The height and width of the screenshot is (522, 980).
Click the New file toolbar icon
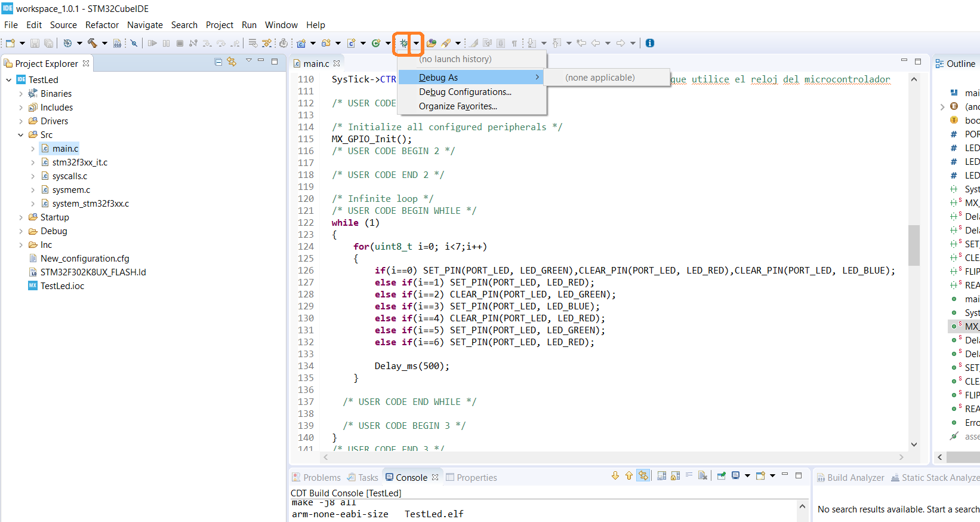click(x=10, y=43)
